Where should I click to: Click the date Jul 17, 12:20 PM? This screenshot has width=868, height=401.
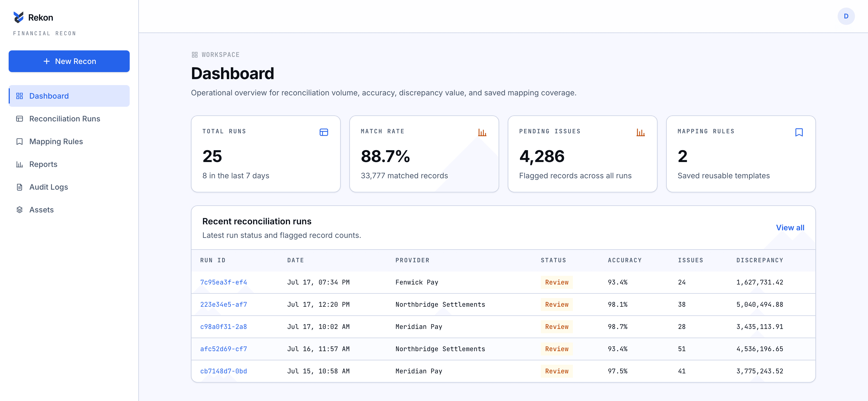(x=318, y=304)
